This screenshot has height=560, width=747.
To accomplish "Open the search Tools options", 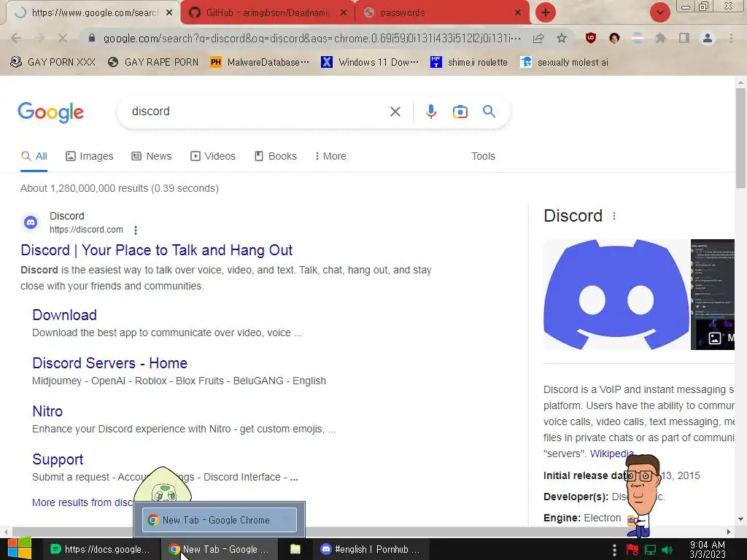I will (x=483, y=156).
